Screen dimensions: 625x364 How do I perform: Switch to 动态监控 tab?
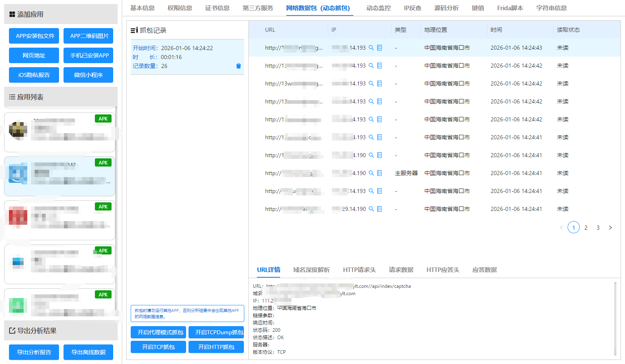378,8
